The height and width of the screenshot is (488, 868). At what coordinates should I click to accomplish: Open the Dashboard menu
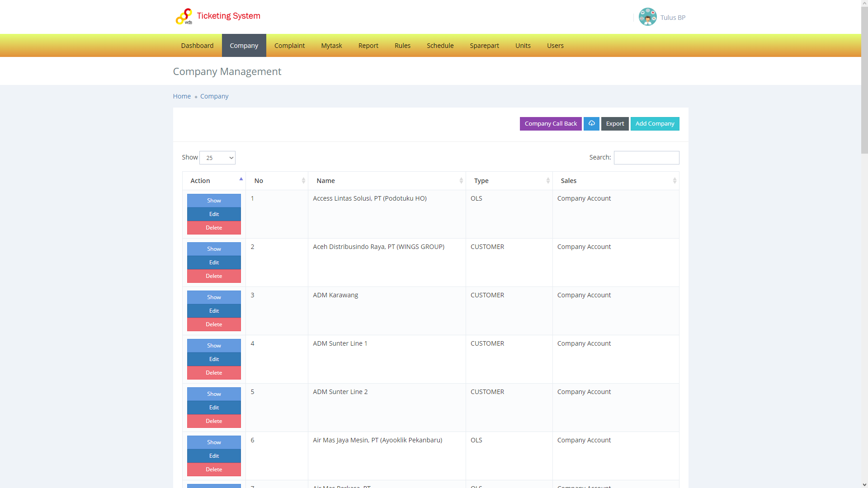(x=197, y=46)
